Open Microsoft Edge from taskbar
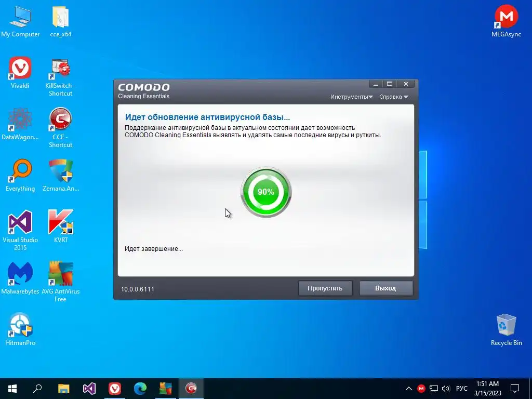Viewport: 532px width, 399px height. point(140,389)
